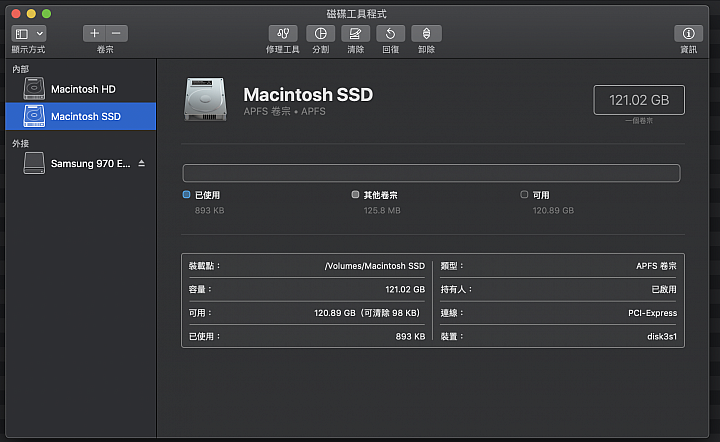Screen dimensions: 720x442
Task: Run 修理工具 First Aid icon
Action: tap(283, 34)
